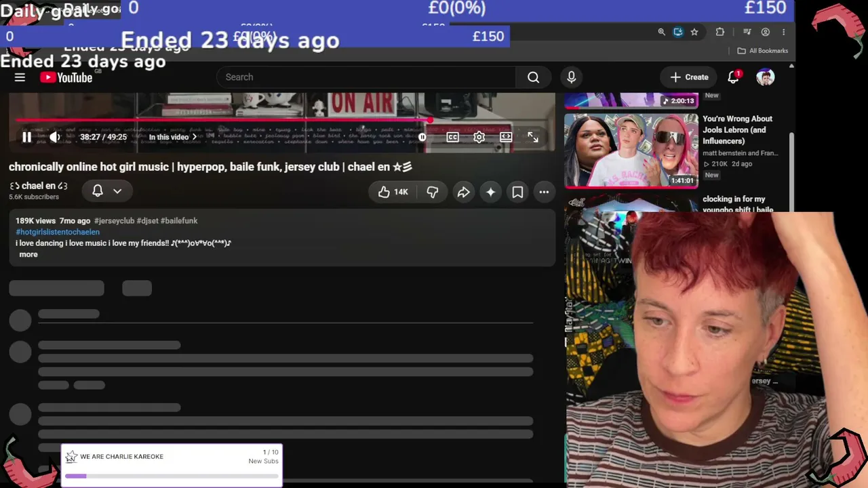The width and height of the screenshot is (868, 488).
Task: Open the browser media controls icon
Action: 747,32
